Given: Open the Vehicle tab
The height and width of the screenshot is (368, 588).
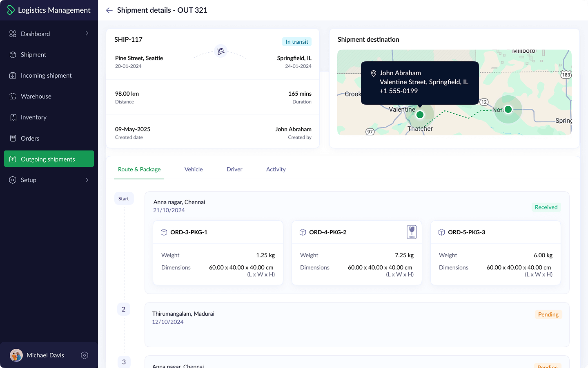Looking at the screenshot, I should (x=194, y=169).
